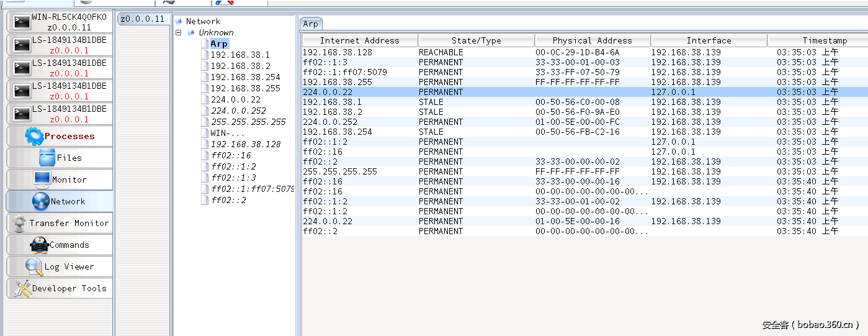
Task: Open 224.0.0.252 node in tree
Action: pyautogui.click(x=239, y=111)
